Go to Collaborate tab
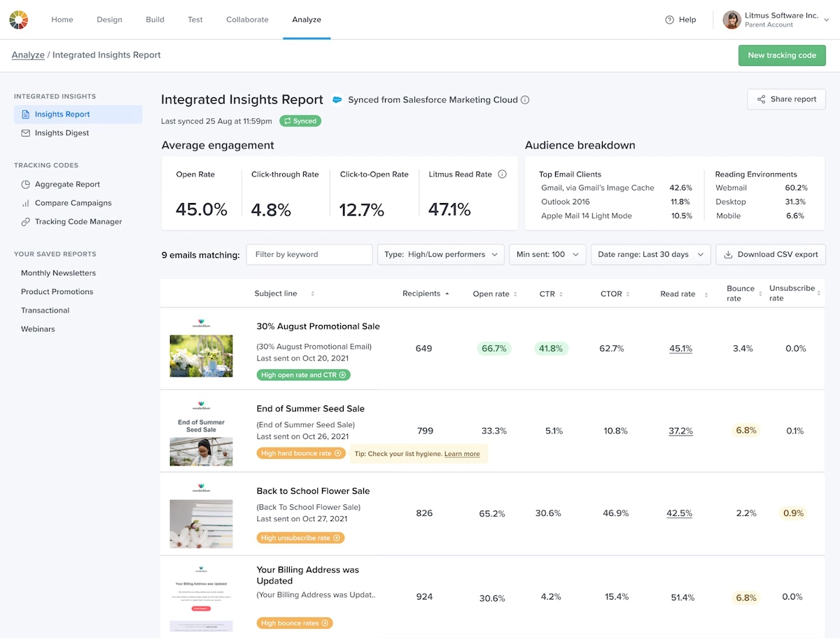This screenshot has height=638, width=840. click(x=247, y=20)
